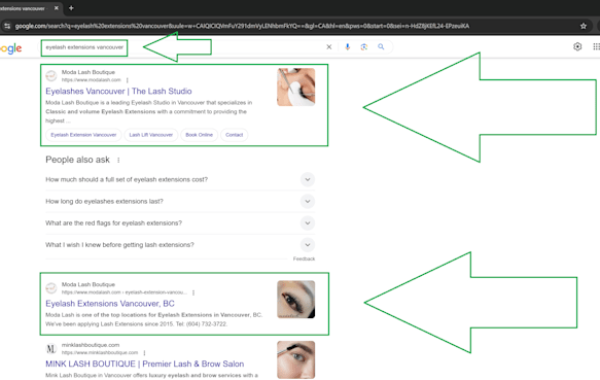Open more options for modalash.com first result
600x380 pixels.
tap(127, 80)
